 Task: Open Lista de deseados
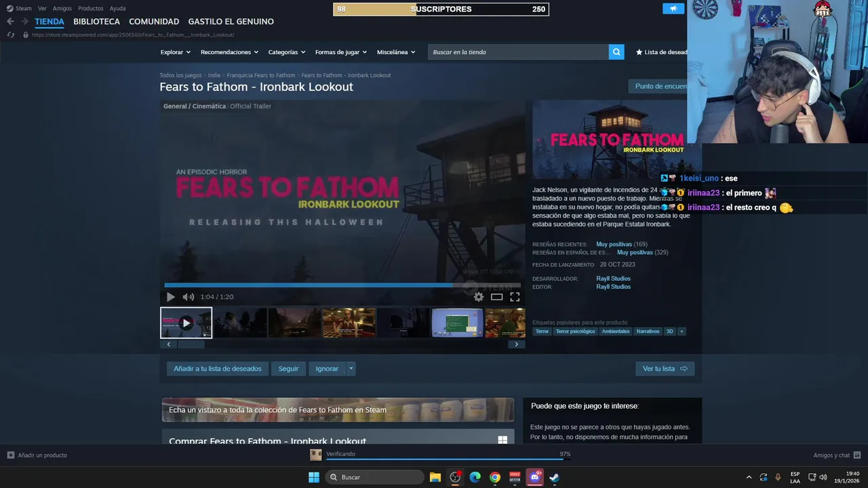click(661, 52)
